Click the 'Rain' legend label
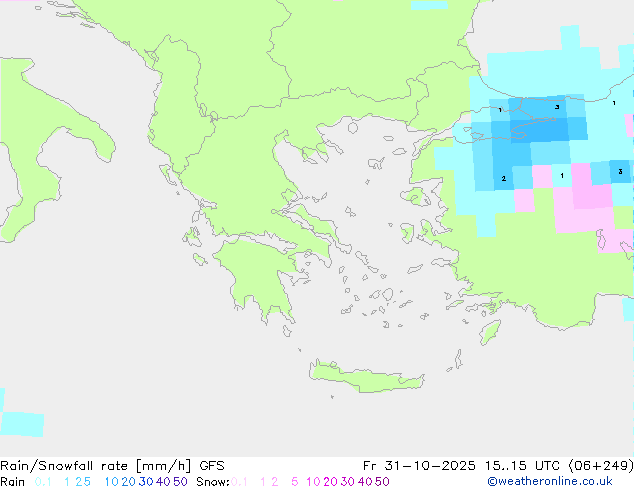634x490 pixels. click(13, 482)
